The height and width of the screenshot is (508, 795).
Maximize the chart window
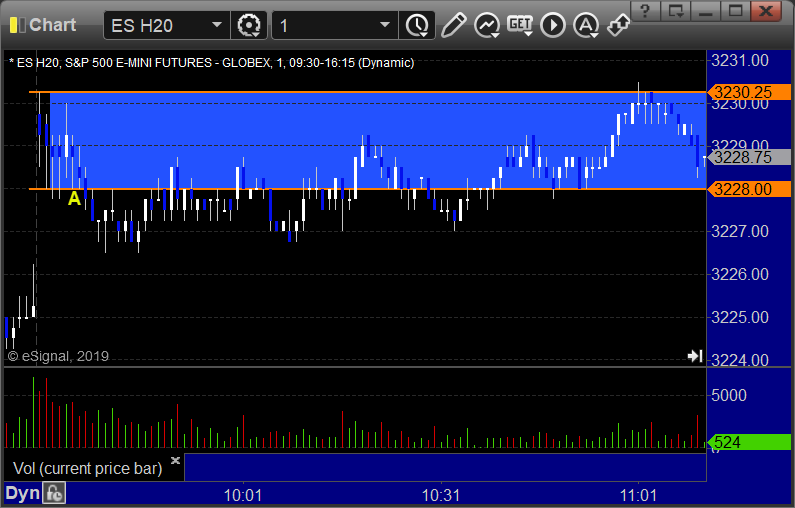pos(735,11)
